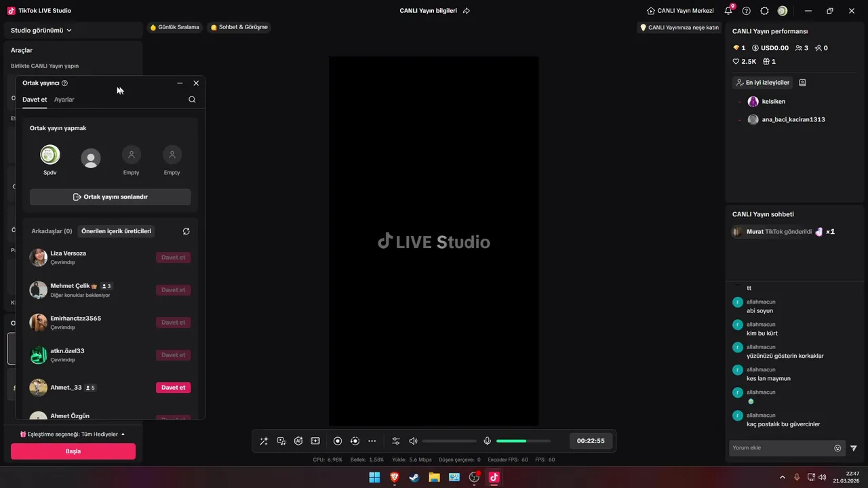Click the share arrow next to CANLI Yayın bilgileri
The image size is (868, 488).
coord(467,11)
